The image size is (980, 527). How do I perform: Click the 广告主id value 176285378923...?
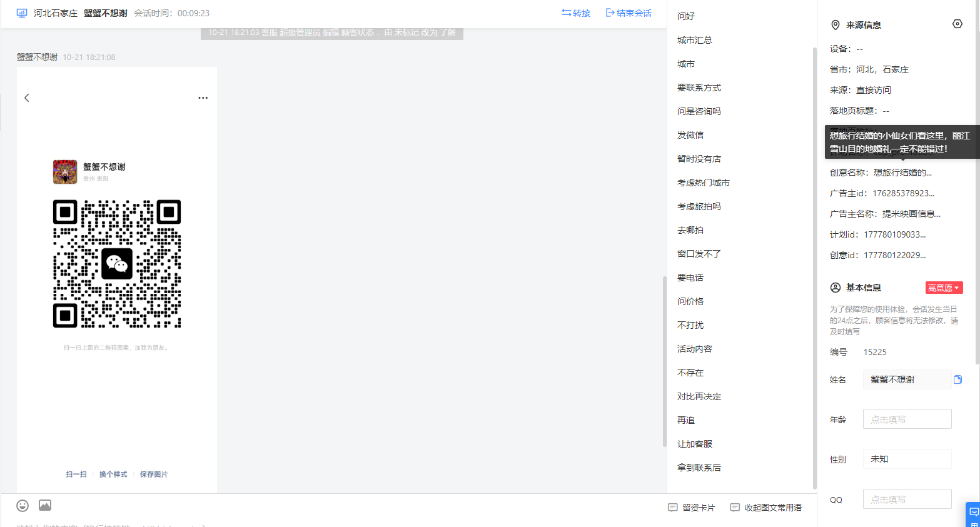pyautogui.click(x=904, y=193)
